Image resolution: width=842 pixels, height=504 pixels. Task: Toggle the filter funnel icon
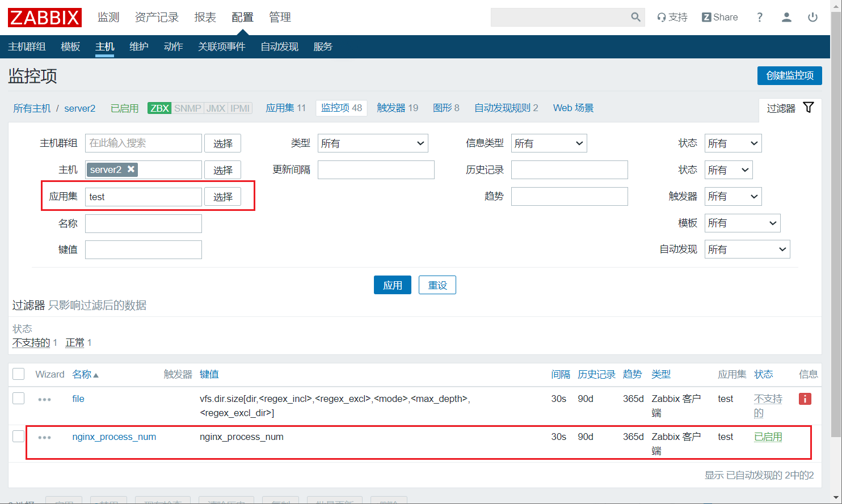(809, 108)
